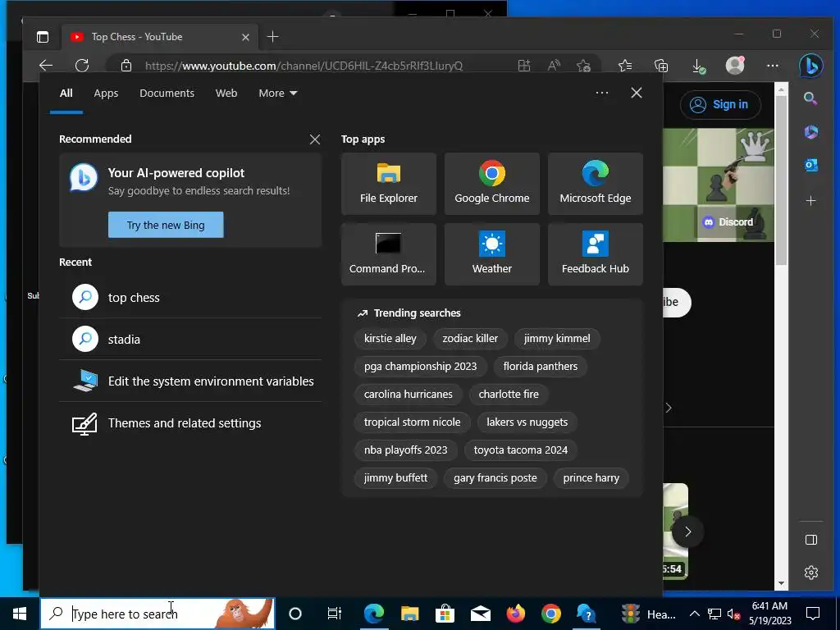The image size is (840, 630).
Task: Open Edge tab actions menu icon
Action: pyautogui.click(x=43, y=37)
